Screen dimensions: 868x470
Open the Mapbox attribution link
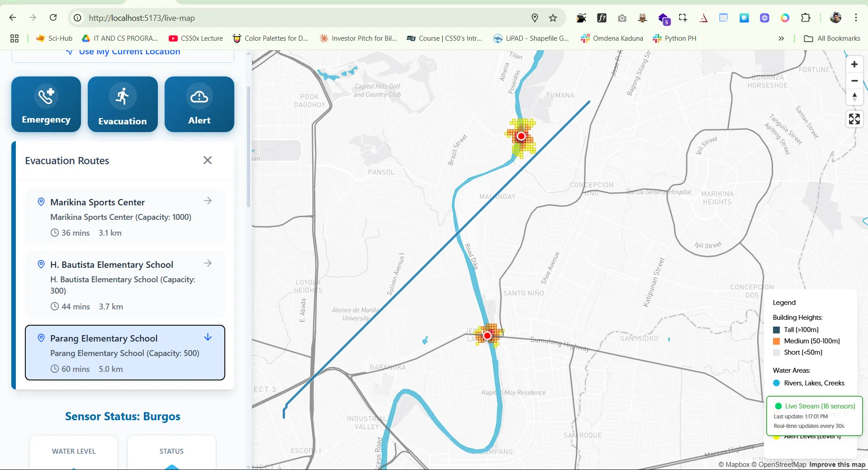(734, 465)
